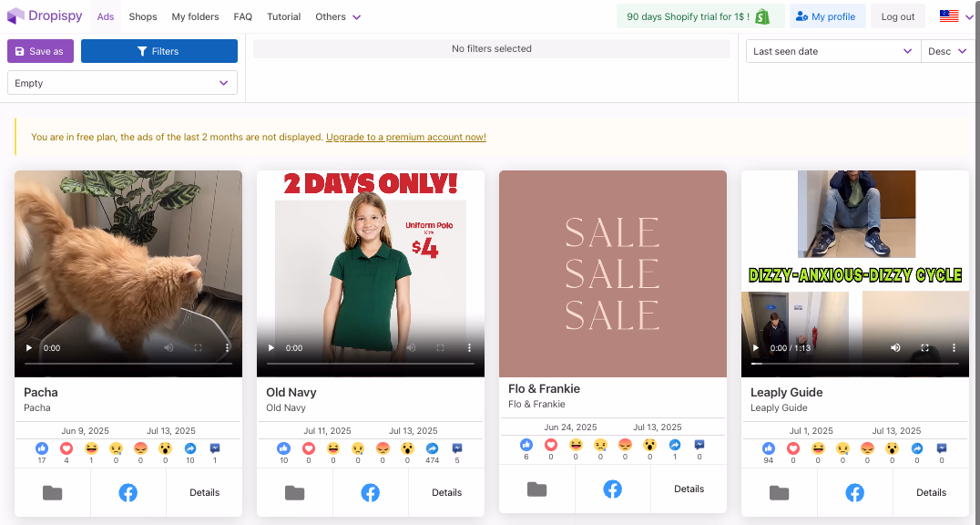
Task: Click Old Navy comments icon
Action: (457, 448)
